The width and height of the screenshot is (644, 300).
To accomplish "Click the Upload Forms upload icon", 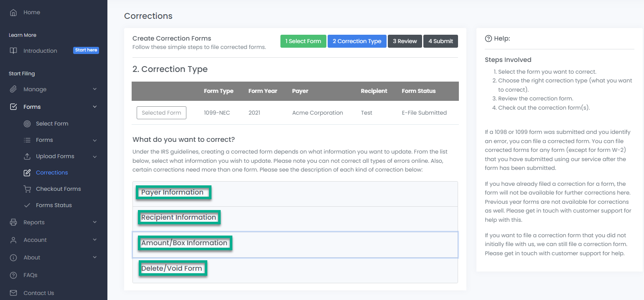I will point(27,156).
